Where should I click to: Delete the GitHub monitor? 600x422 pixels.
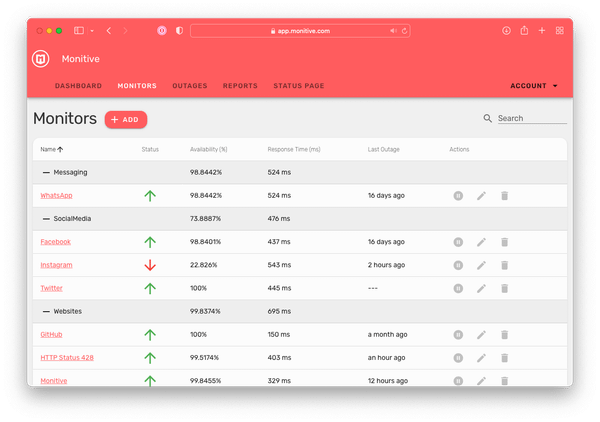pyautogui.click(x=504, y=335)
